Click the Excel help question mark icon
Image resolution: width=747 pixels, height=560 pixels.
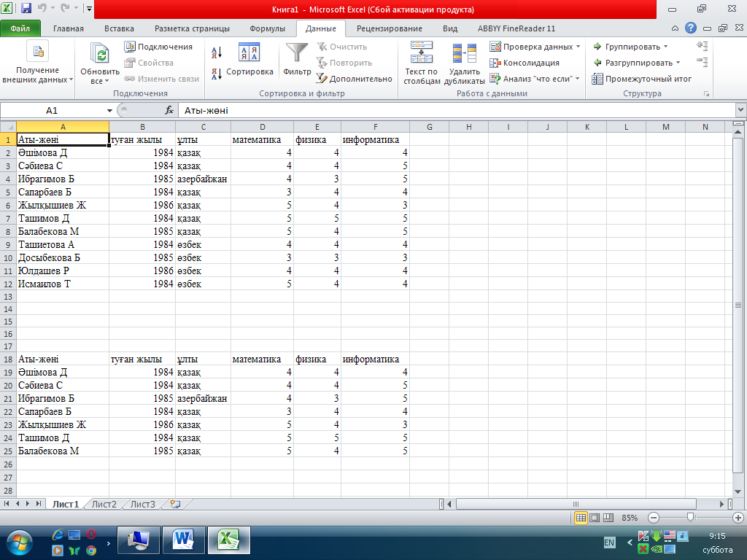point(691,28)
